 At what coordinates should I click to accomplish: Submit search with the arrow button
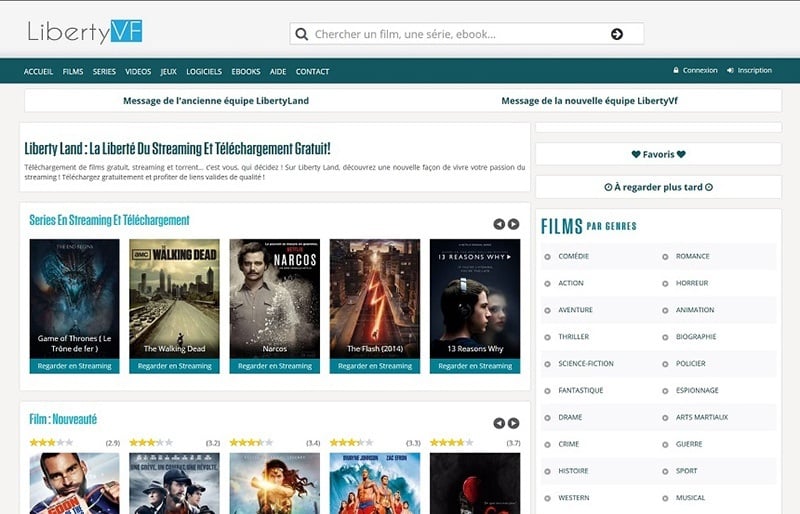coord(617,34)
